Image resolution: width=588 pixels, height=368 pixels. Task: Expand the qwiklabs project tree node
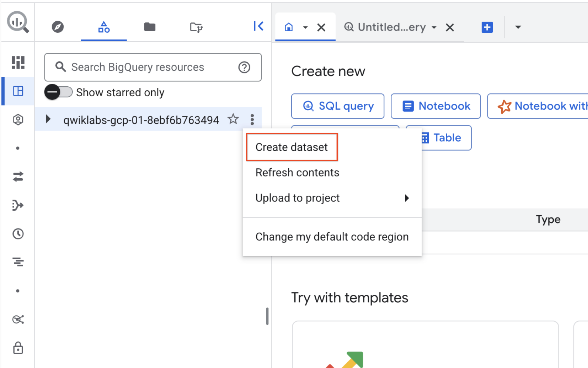pyautogui.click(x=48, y=119)
